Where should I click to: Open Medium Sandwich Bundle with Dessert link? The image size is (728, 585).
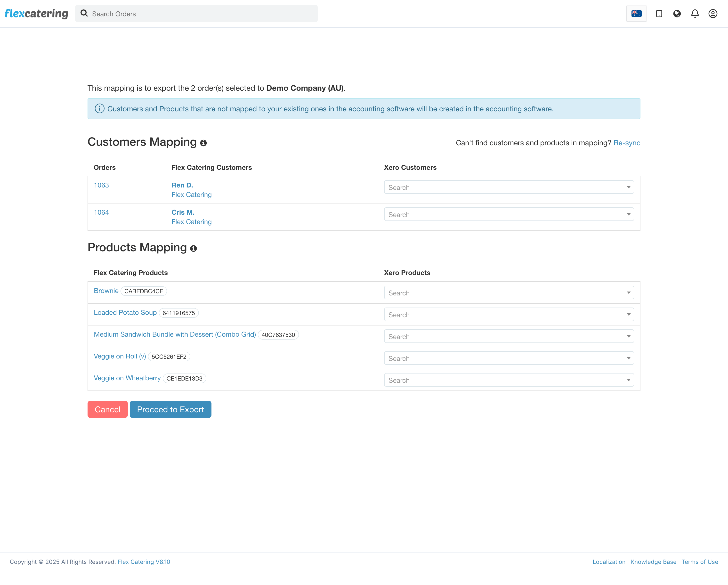click(x=175, y=334)
